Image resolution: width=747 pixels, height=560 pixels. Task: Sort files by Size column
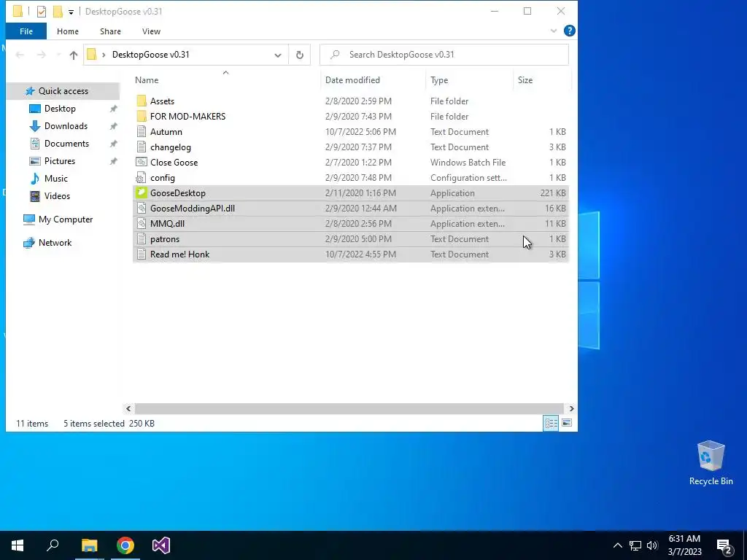click(x=525, y=80)
